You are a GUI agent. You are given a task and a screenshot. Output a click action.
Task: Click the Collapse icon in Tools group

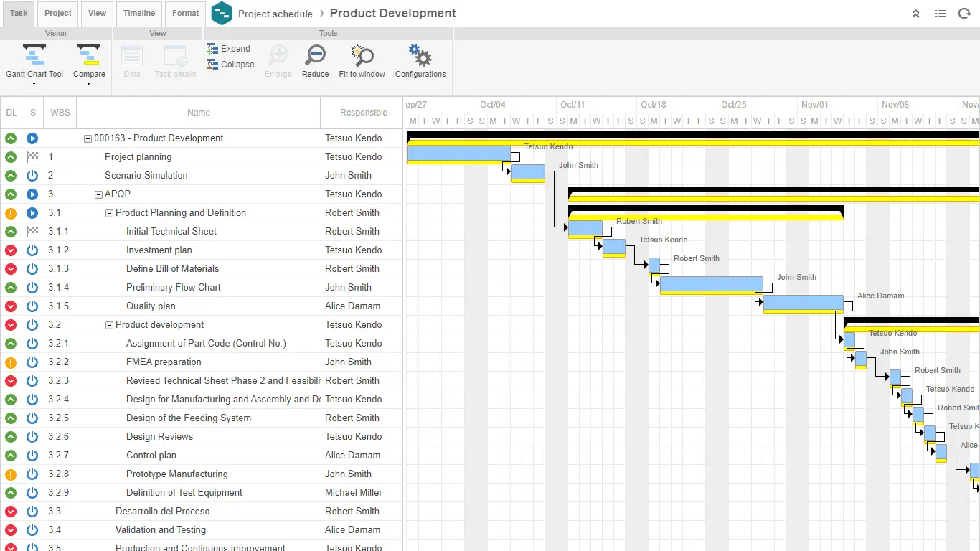pyautogui.click(x=212, y=64)
